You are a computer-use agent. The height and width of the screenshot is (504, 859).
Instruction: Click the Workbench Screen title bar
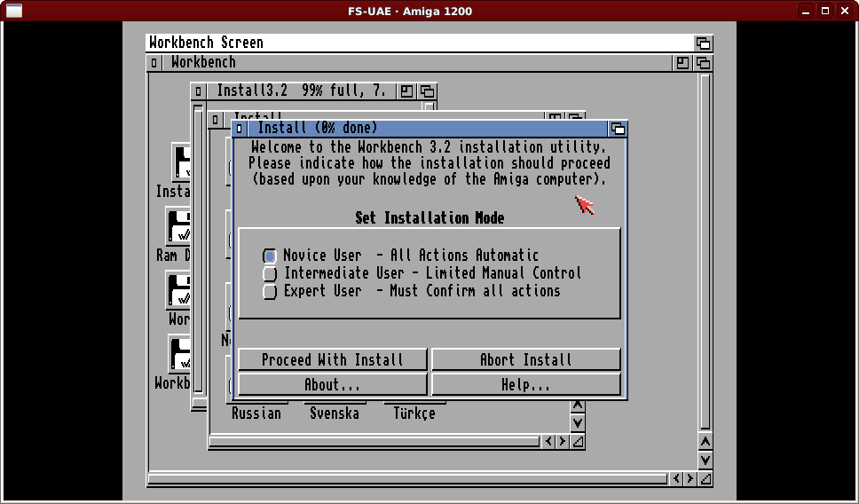[421, 43]
